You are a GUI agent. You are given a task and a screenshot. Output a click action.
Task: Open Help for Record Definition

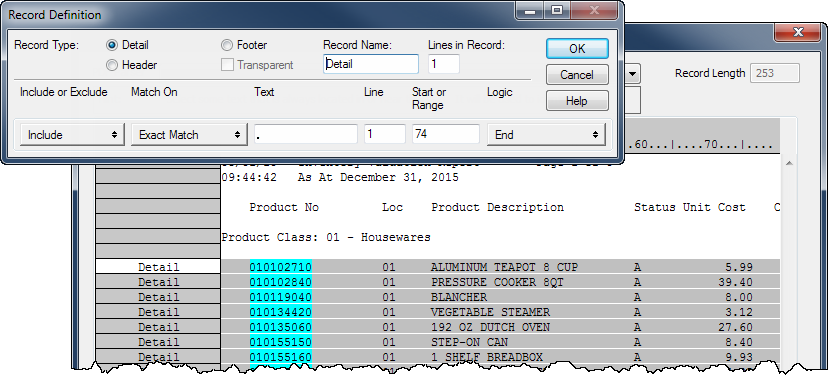(577, 101)
